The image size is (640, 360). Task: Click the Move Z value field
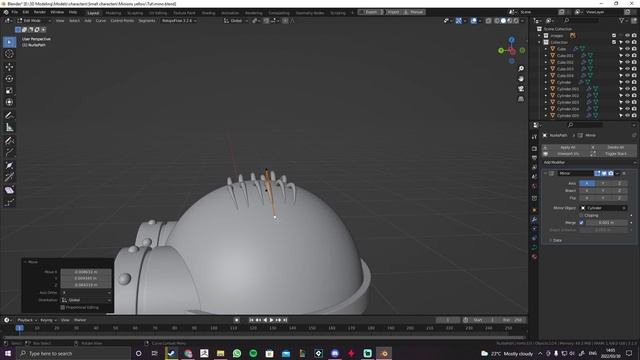tap(86, 285)
